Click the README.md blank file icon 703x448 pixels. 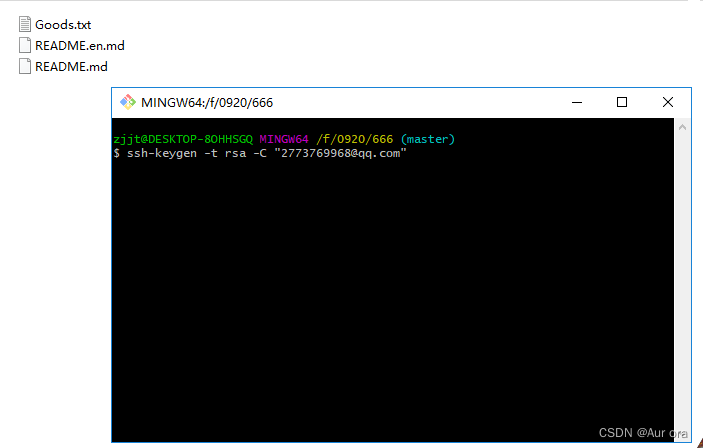[x=25, y=66]
